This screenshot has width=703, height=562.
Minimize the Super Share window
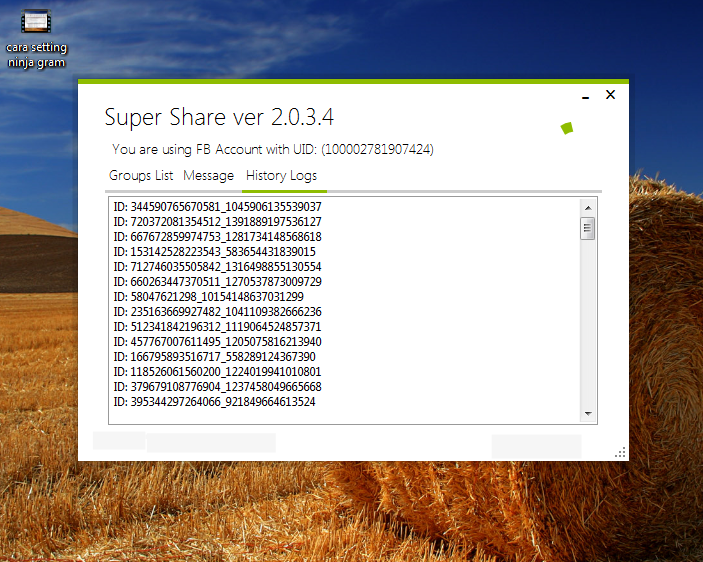[x=586, y=96]
